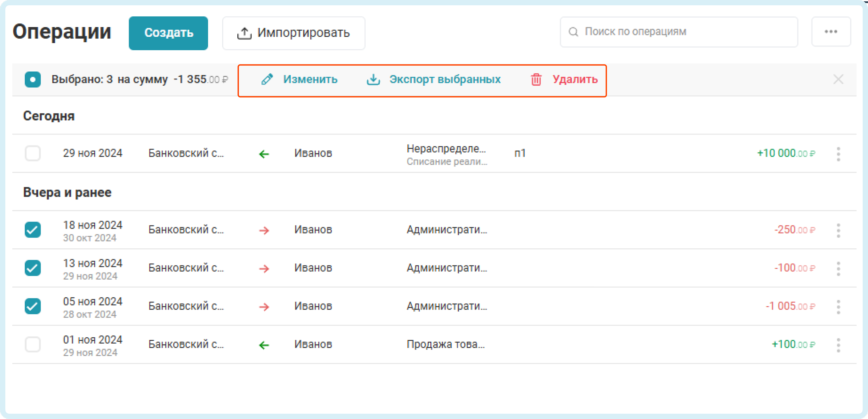The height and width of the screenshot is (419, 868).
Task: Click the pencil icon next to Изменить
Action: [x=267, y=79]
